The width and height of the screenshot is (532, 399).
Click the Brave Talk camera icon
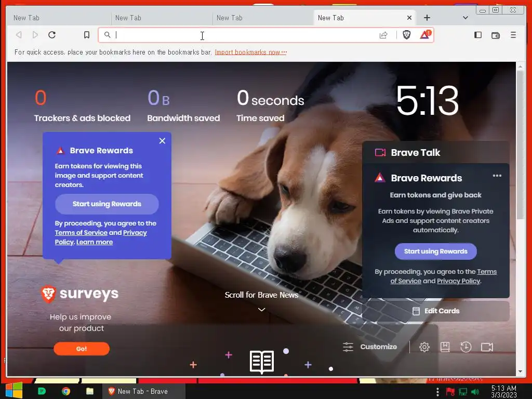coord(380,152)
